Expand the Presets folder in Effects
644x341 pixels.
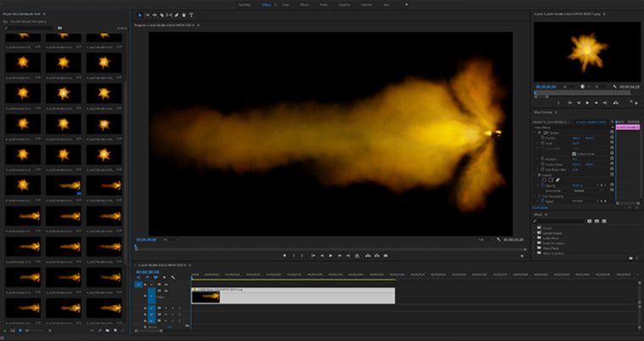pyautogui.click(x=535, y=228)
